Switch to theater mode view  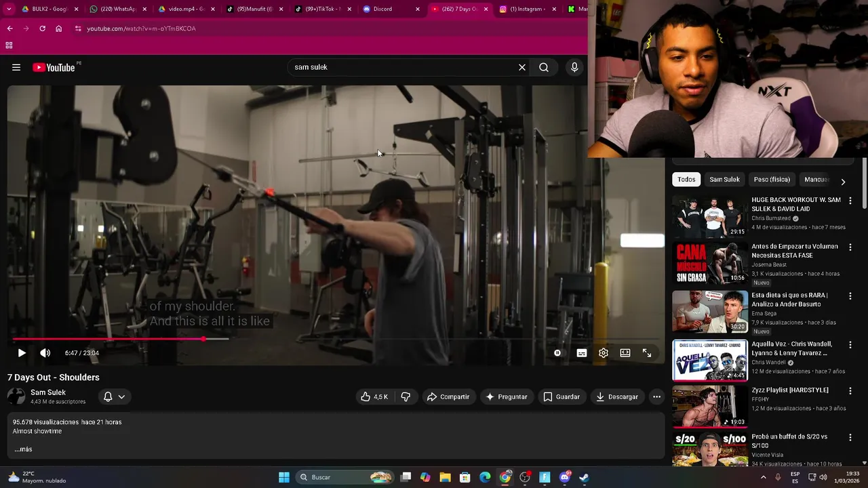pyautogui.click(x=625, y=352)
